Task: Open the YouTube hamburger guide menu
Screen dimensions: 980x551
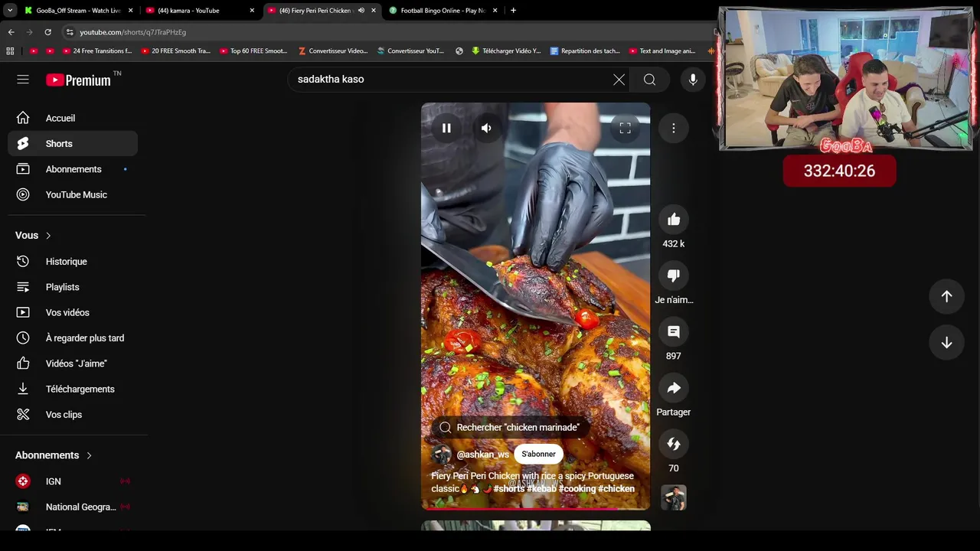Action: tap(23, 80)
